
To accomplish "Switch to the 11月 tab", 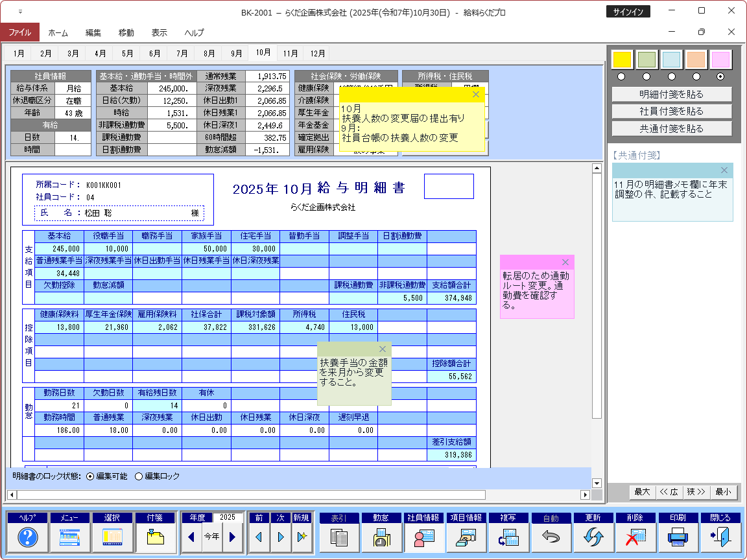I will pos(290,53).
